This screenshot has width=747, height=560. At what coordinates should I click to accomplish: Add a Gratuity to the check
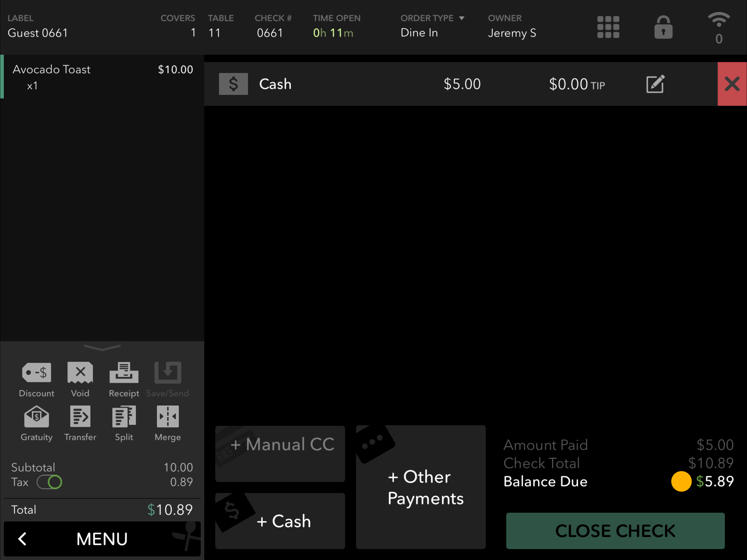coord(36,416)
